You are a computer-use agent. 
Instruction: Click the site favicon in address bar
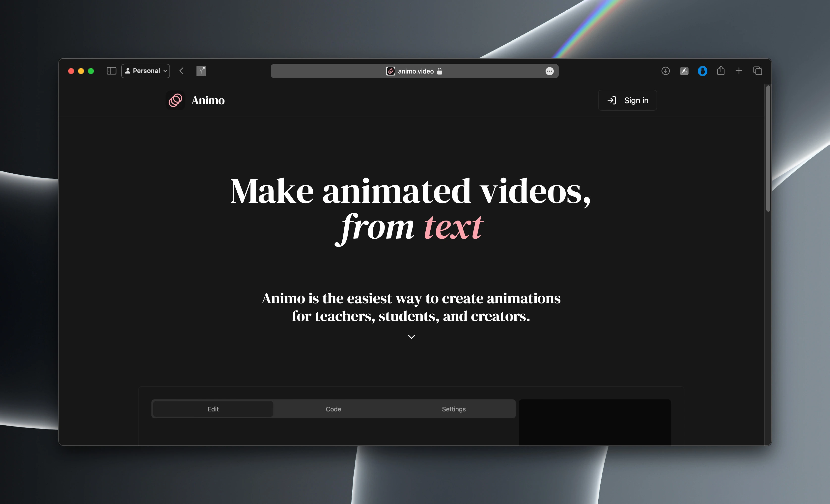tap(390, 71)
